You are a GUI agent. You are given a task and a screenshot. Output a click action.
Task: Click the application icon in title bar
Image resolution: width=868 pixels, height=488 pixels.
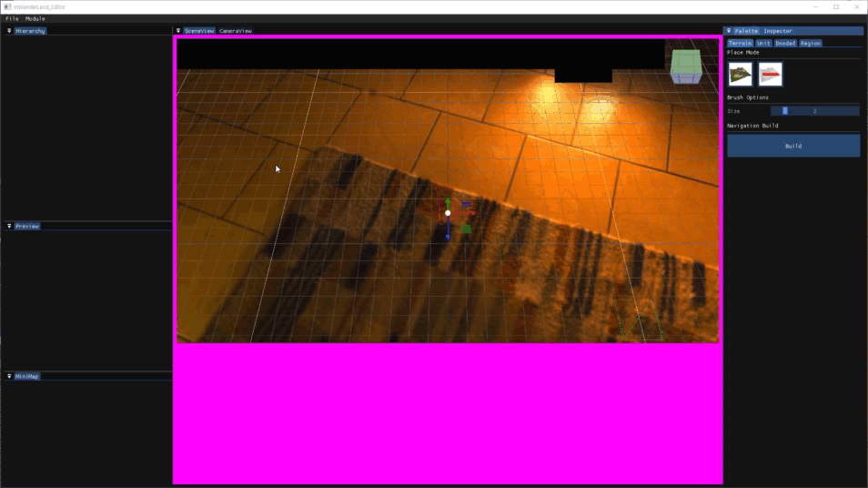[7, 6]
